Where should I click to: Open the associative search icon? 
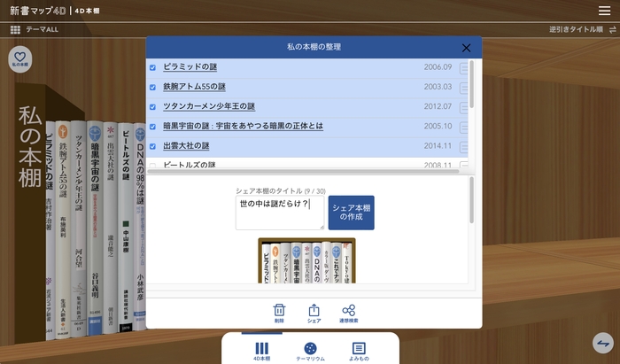coord(348,313)
